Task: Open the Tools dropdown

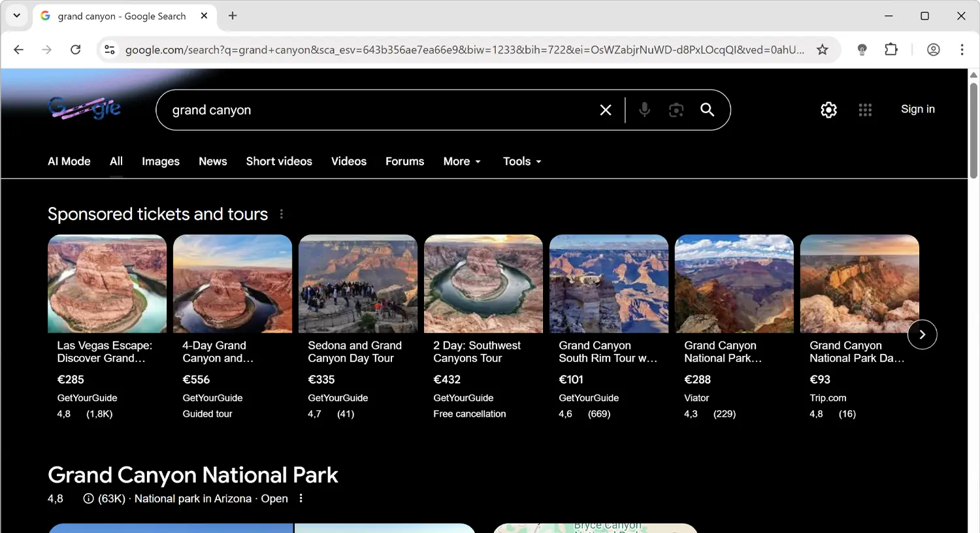Action: tap(521, 161)
